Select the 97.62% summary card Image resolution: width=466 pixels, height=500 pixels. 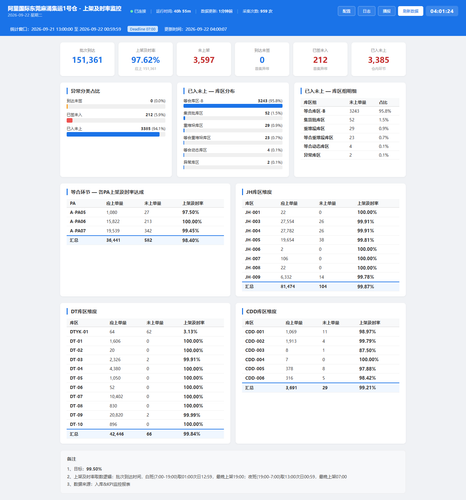(x=146, y=59)
